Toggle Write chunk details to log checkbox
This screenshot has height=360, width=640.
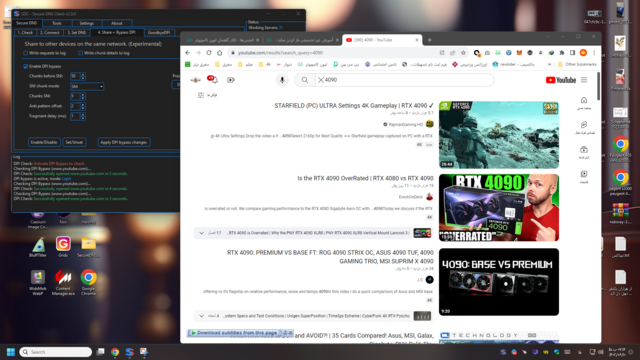coord(80,53)
